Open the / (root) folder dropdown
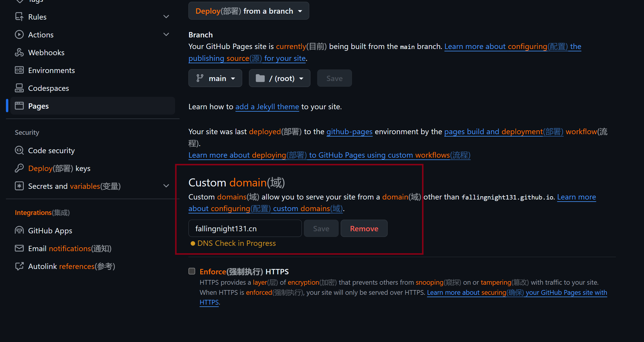The width and height of the screenshot is (644, 342). 279,78
